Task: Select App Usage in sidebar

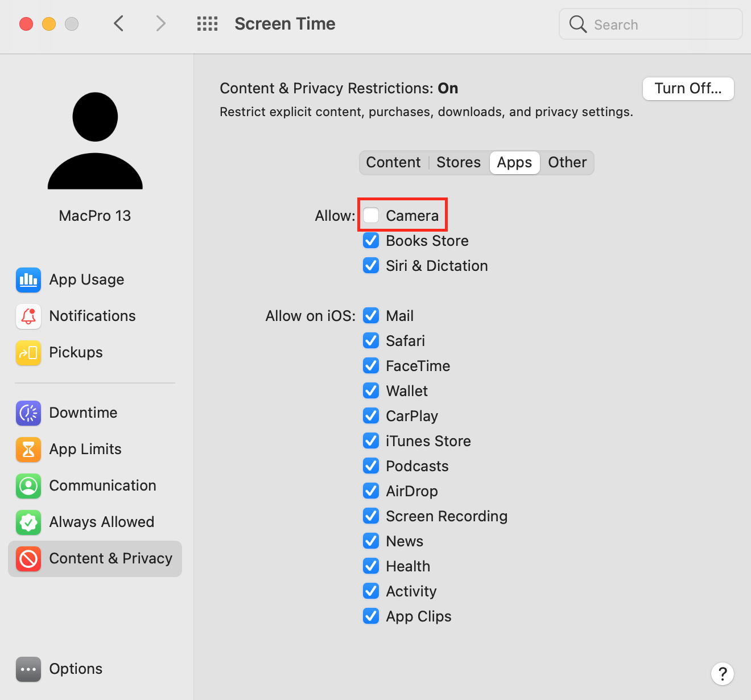Action: 86,279
